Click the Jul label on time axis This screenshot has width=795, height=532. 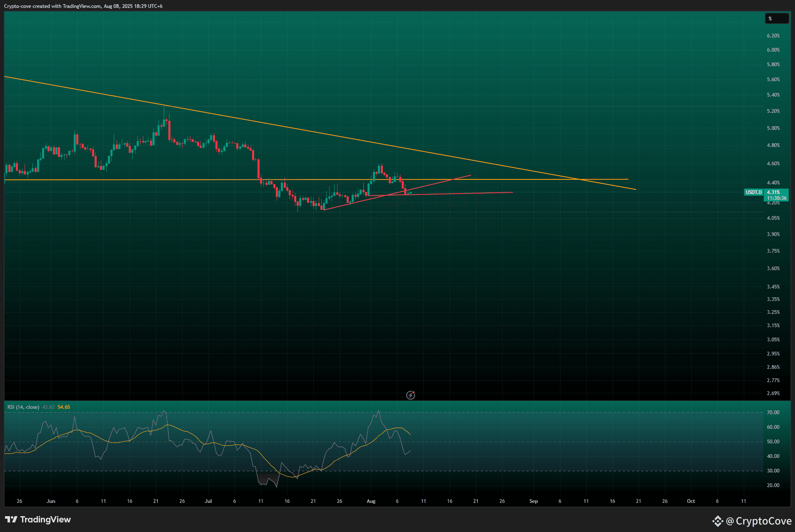pos(208,501)
